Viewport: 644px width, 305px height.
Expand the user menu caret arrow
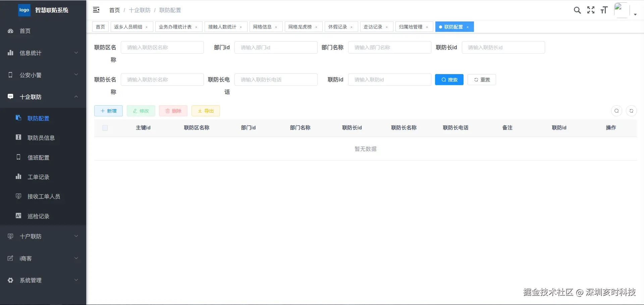click(x=635, y=14)
